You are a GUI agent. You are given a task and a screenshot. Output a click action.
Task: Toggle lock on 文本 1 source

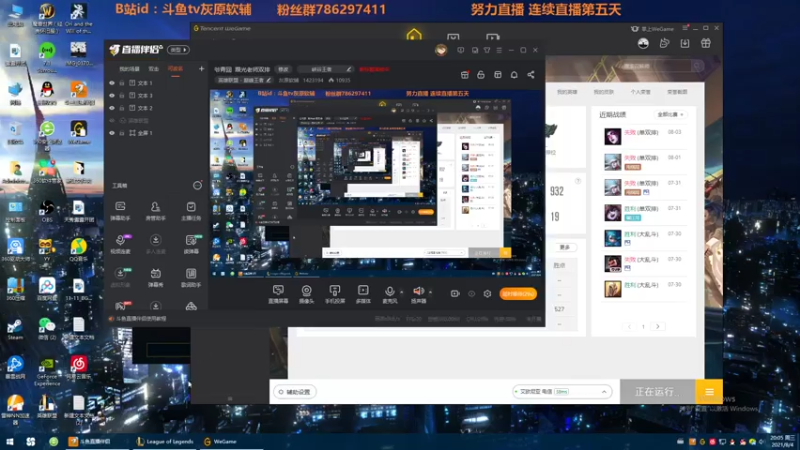(x=122, y=83)
